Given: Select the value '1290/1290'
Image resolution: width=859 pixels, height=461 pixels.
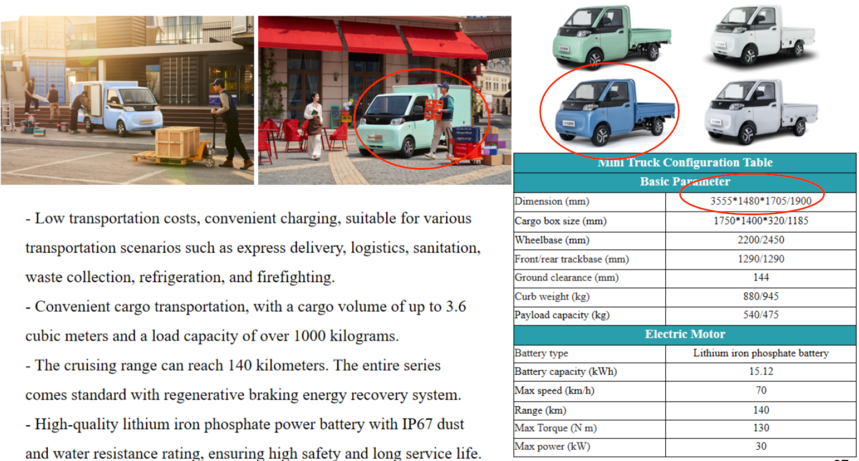Looking at the screenshot, I should point(761,259).
